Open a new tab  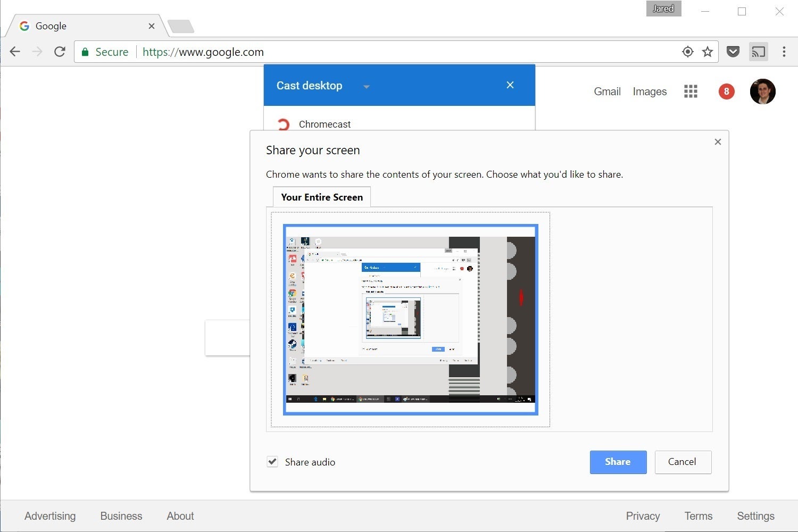pyautogui.click(x=181, y=26)
